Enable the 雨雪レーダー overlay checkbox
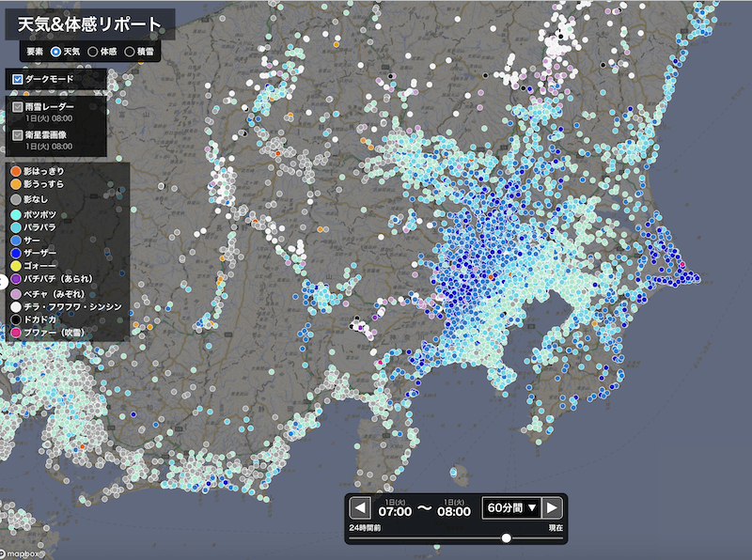752x560 pixels. (x=18, y=107)
